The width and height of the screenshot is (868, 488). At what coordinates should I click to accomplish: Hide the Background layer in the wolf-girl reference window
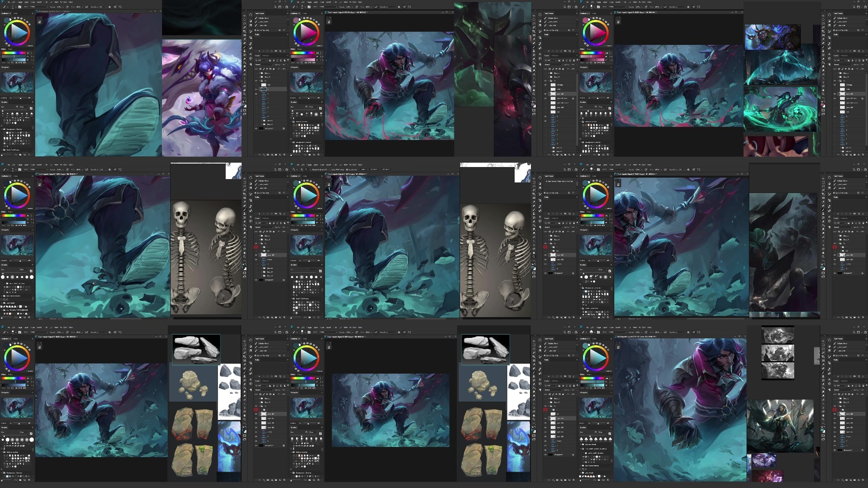click(x=256, y=128)
